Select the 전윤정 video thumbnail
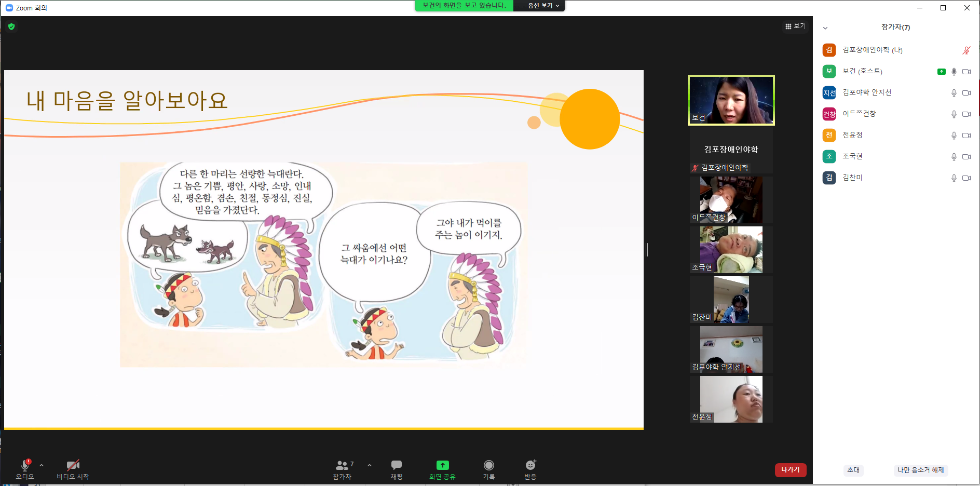Image resolution: width=980 pixels, height=486 pixels. 731,399
